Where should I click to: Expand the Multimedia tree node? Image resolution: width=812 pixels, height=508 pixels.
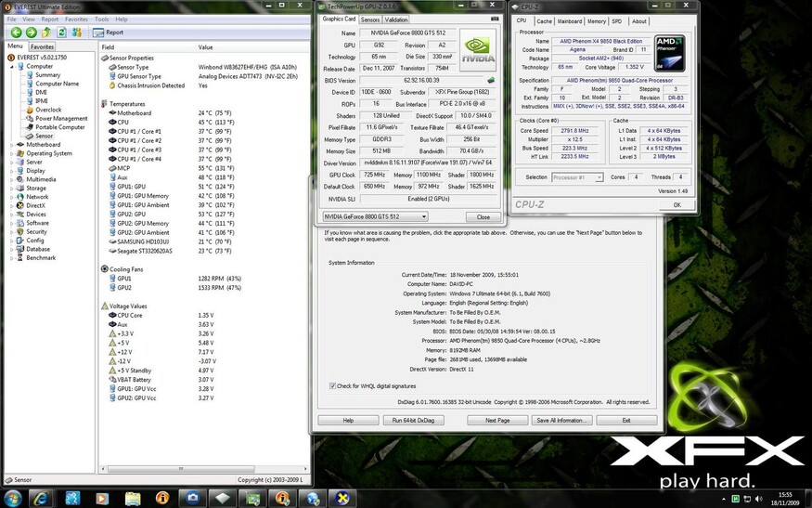(x=12, y=179)
